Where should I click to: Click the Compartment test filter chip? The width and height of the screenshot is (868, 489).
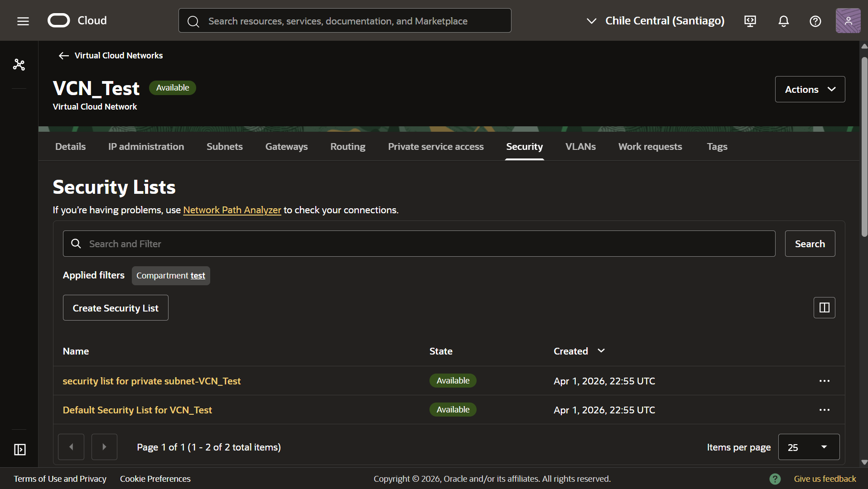[x=171, y=276]
